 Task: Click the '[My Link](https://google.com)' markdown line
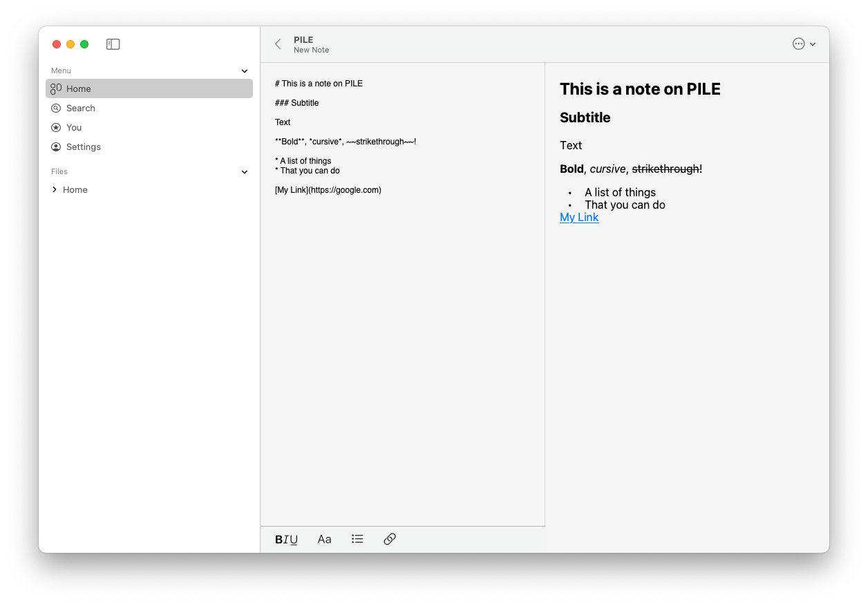click(328, 190)
